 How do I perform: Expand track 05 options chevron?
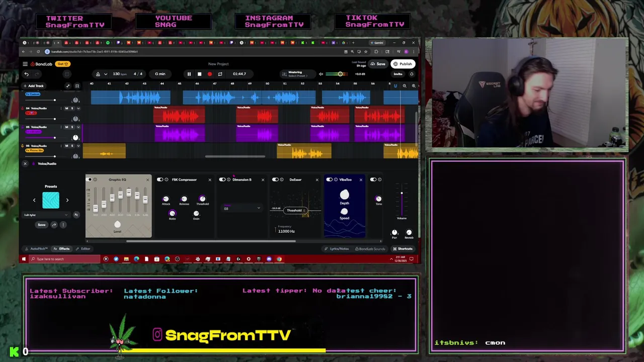78,127
